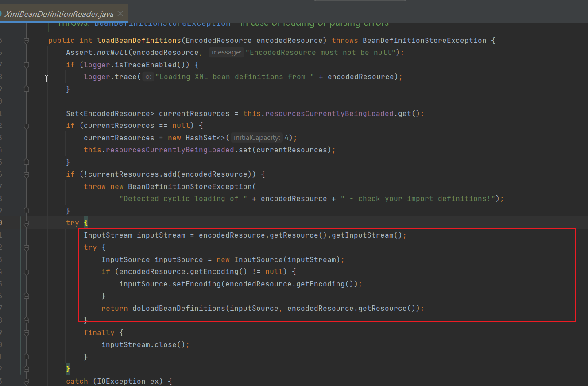Click the 'message:' parameter hint
Screen dimensions: 588x386
[226, 53]
